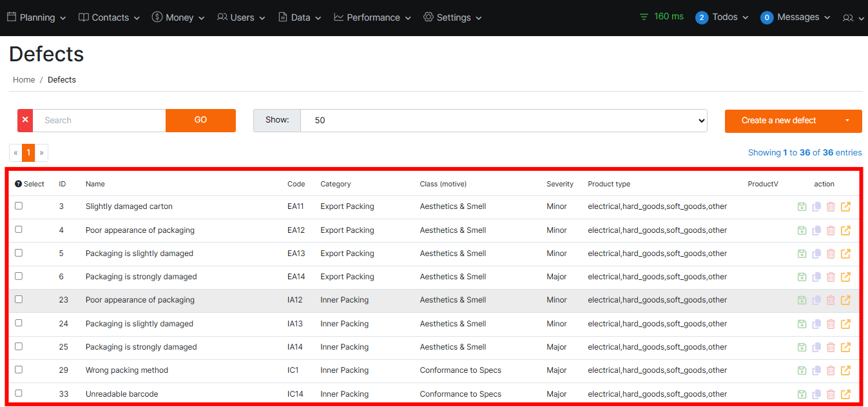Open defect EA14 via its external link icon

tap(845, 277)
